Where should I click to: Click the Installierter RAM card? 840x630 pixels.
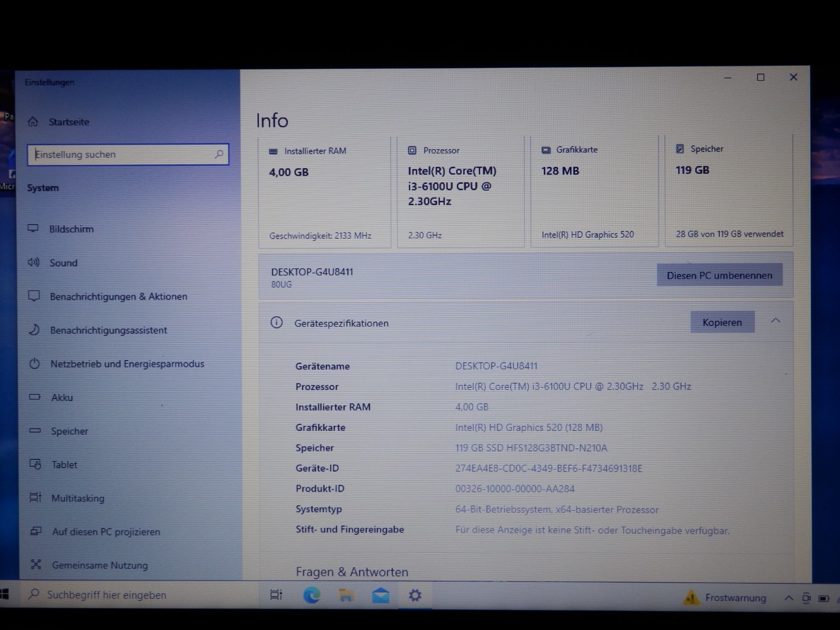point(324,192)
